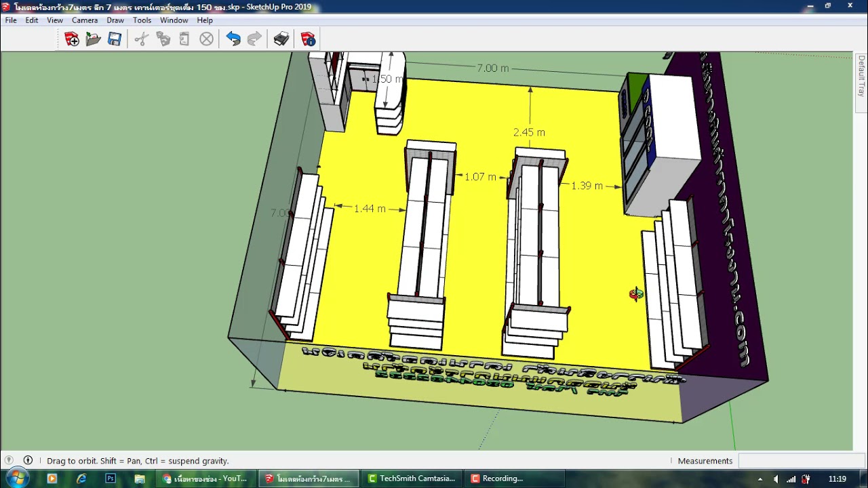868x488 pixels.
Task: Click the Copy toolbar icon
Action: pyautogui.click(x=163, y=39)
